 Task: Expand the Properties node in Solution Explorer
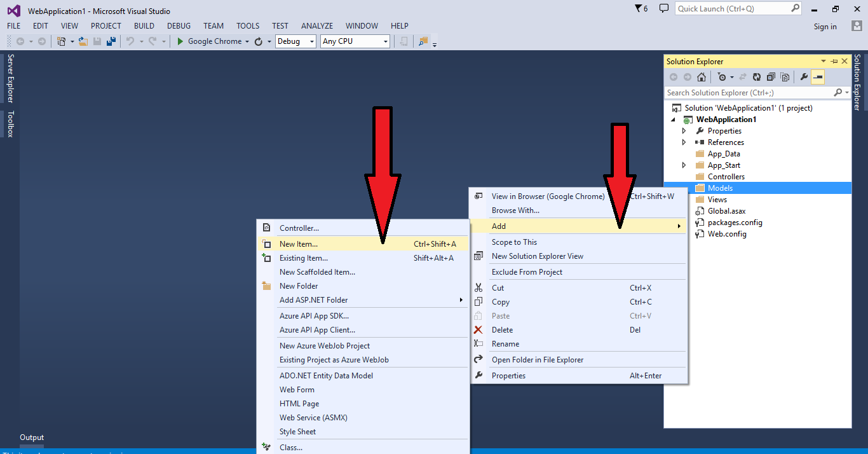(x=684, y=130)
